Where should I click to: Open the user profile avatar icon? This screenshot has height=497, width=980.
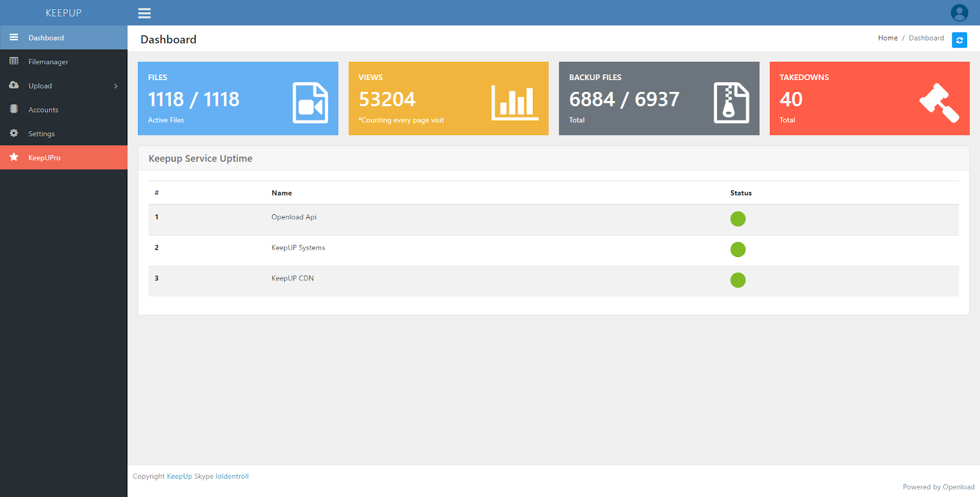[959, 12]
